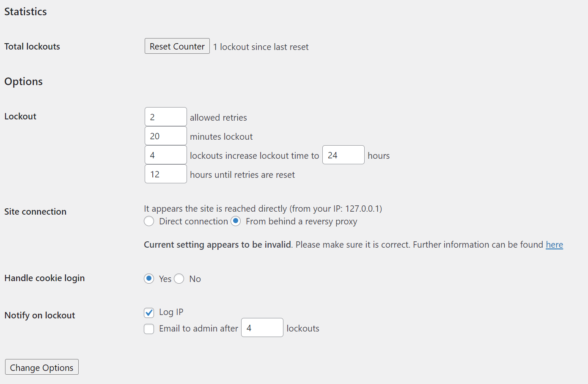Click the lockout time hours field containing 24
This screenshot has width=588, height=384.
point(343,155)
